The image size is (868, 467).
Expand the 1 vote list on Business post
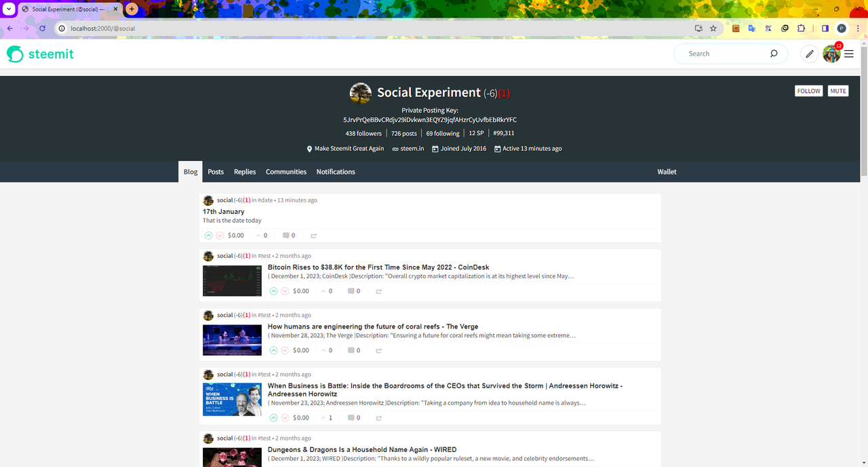point(327,417)
